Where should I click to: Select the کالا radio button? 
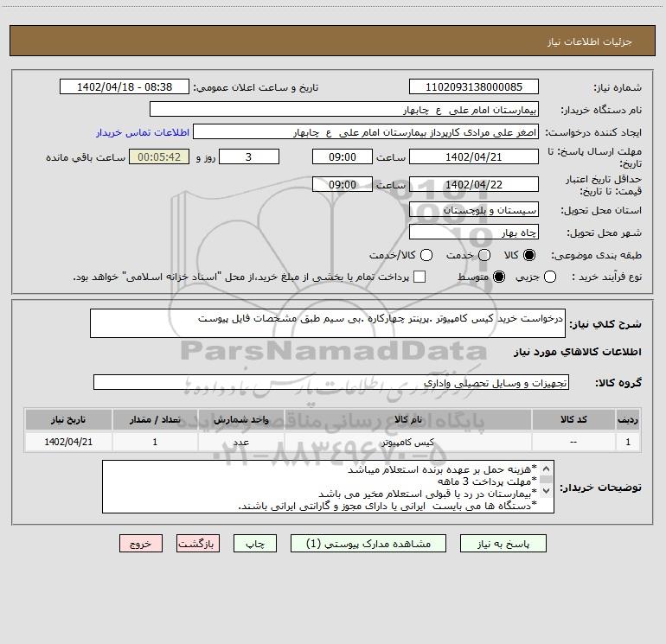tap(529, 255)
